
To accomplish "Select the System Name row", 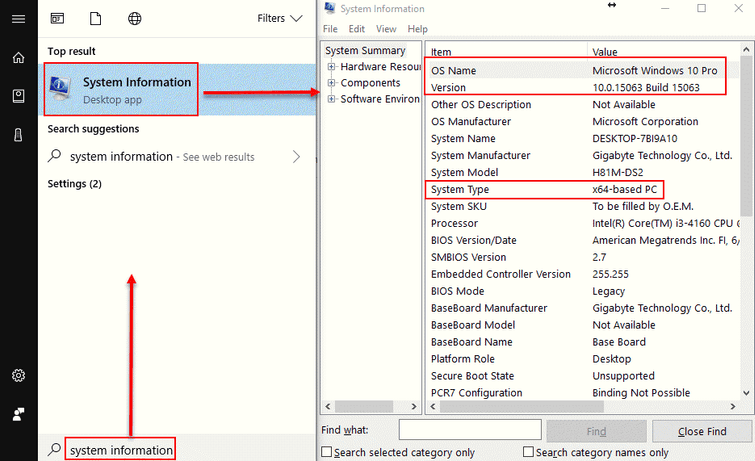I will (x=583, y=138).
